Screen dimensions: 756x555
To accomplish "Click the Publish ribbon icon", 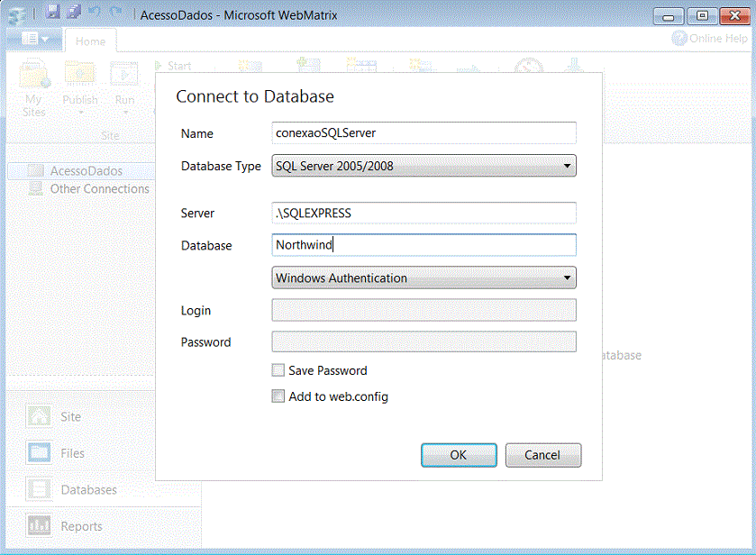I will click(x=80, y=87).
